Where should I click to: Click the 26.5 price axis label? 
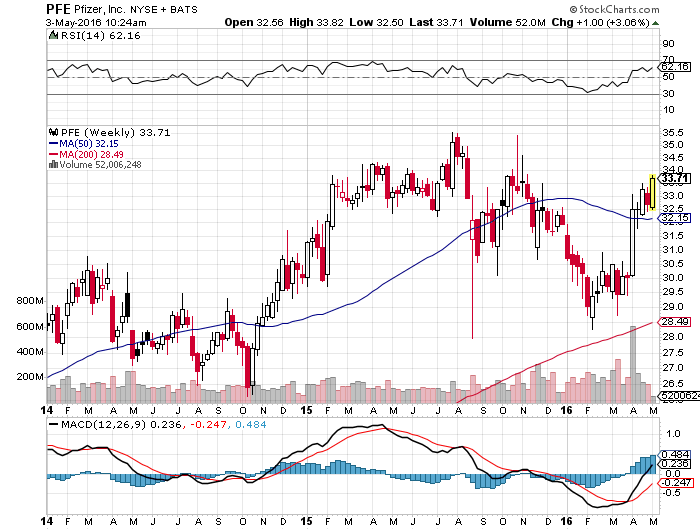tap(672, 384)
